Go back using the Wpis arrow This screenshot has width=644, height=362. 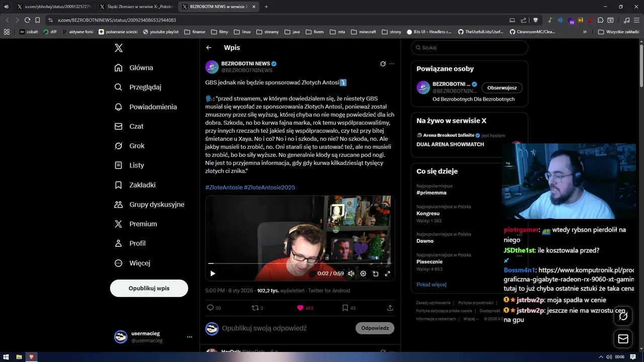(209, 48)
